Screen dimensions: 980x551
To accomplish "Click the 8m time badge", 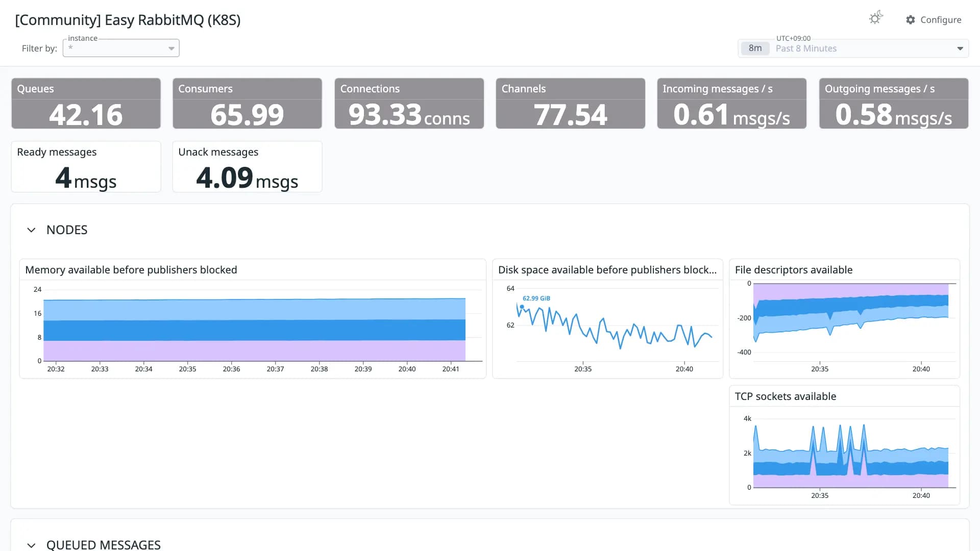I will pyautogui.click(x=755, y=48).
